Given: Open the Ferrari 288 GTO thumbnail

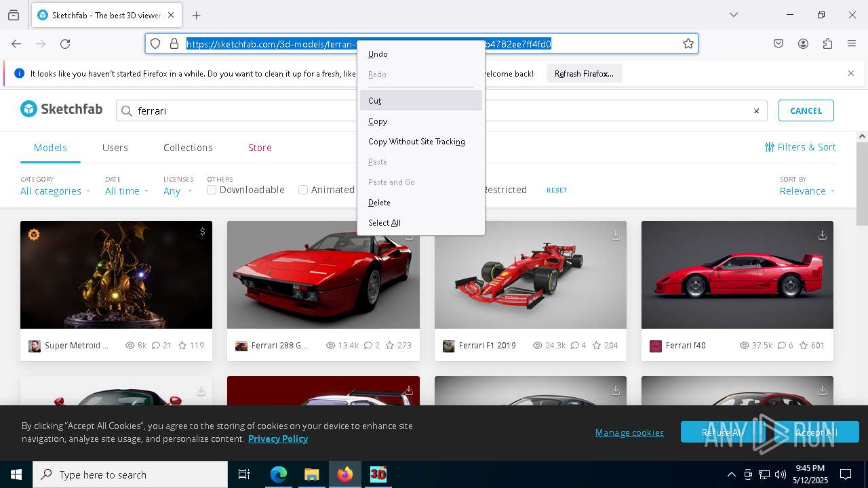Looking at the screenshot, I should (x=323, y=274).
